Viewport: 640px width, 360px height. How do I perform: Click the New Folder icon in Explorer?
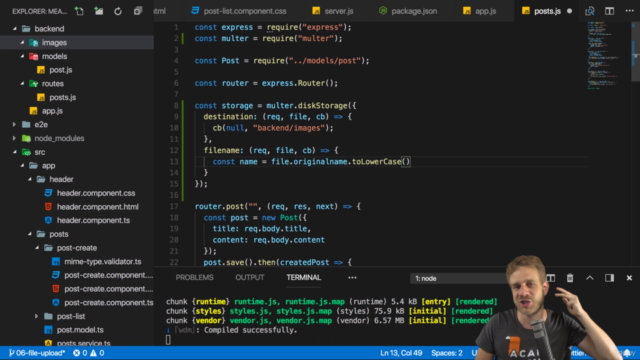[99, 11]
